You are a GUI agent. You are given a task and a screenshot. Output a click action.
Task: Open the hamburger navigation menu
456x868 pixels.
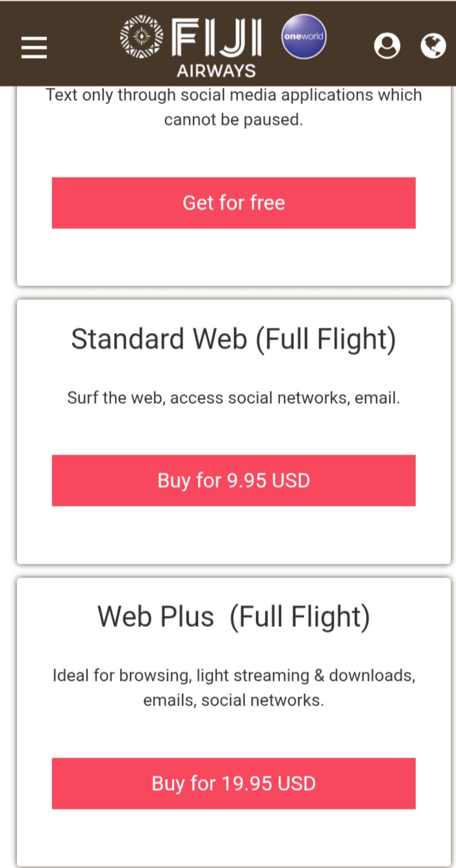click(34, 48)
